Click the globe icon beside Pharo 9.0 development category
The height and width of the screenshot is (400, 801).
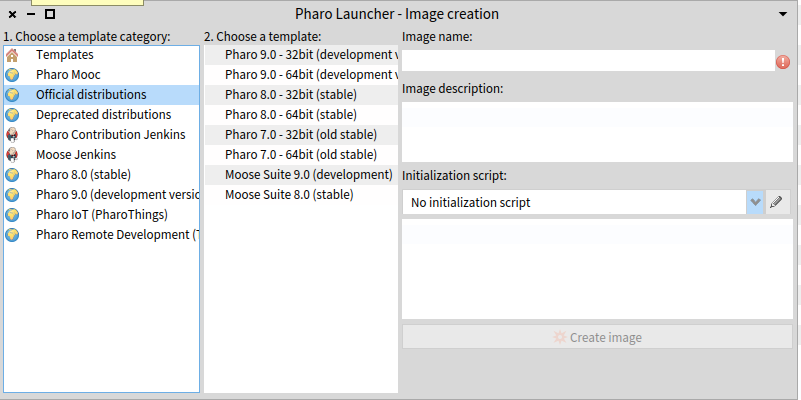click(12, 195)
